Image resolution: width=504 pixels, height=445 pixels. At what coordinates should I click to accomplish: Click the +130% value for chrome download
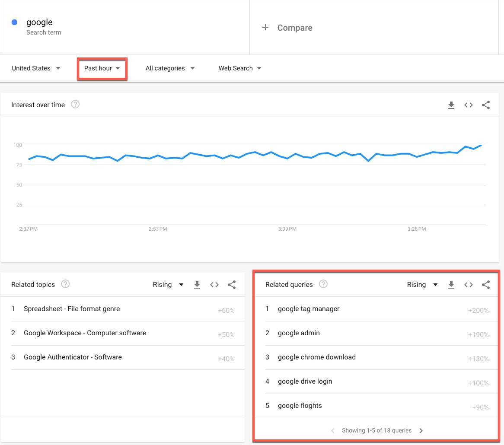pyautogui.click(x=478, y=359)
